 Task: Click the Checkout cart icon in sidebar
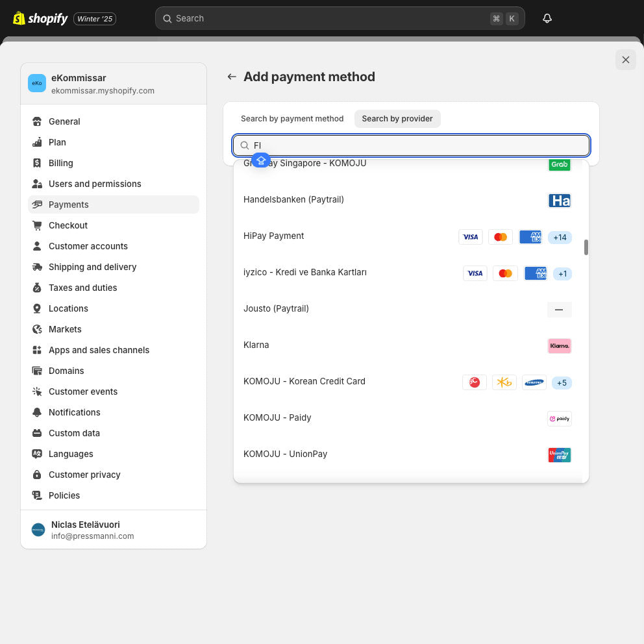tap(37, 225)
